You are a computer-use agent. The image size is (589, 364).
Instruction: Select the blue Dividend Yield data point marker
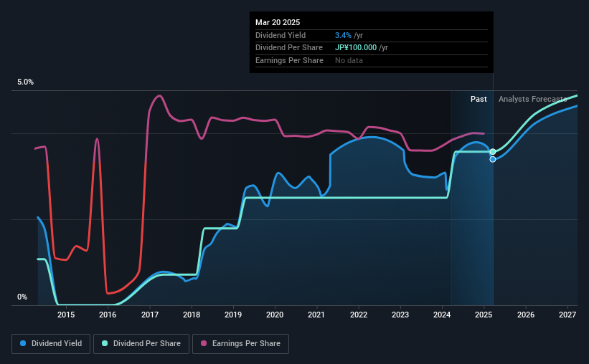click(493, 160)
